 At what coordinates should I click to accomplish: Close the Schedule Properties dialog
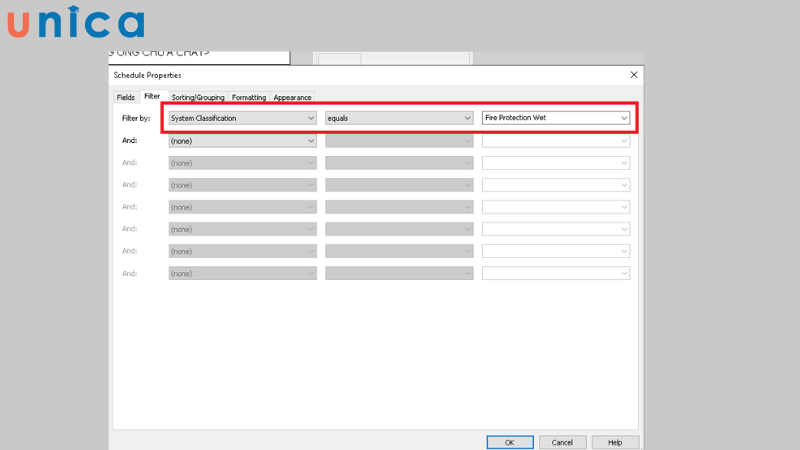click(x=633, y=75)
